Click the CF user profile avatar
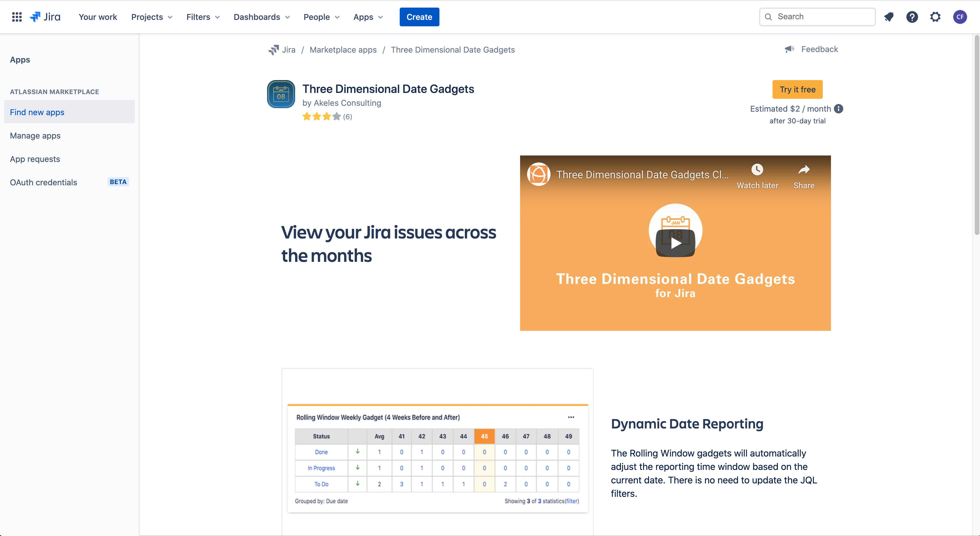The width and height of the screenshot is (980, 536). pos(960,17)
